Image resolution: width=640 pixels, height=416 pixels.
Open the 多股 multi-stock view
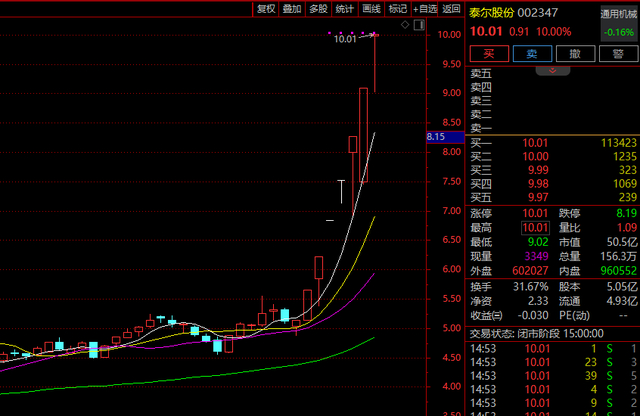(318, 9)
